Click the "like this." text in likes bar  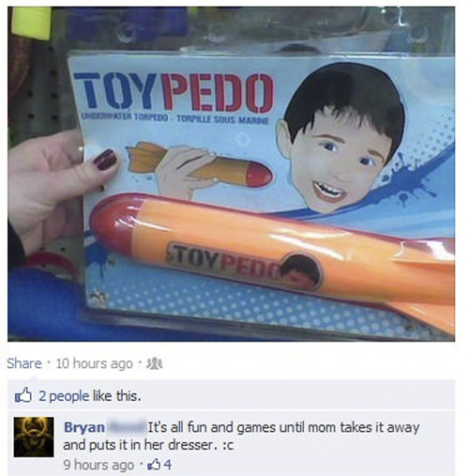116,396
